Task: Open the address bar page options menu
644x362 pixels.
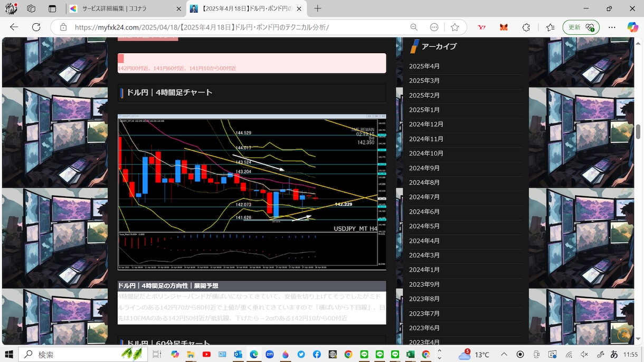Action: (434, 27)
